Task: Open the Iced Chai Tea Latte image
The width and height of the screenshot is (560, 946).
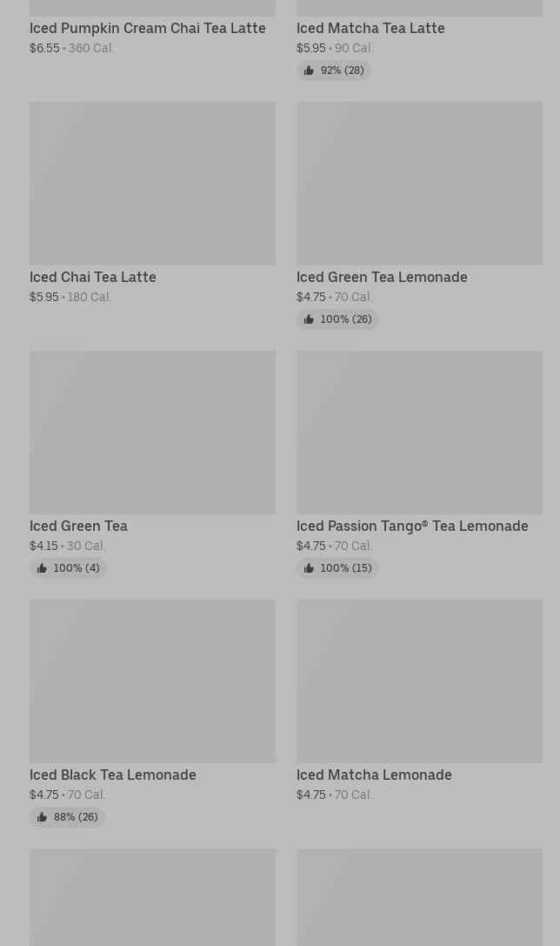Action: coord(153,184)
